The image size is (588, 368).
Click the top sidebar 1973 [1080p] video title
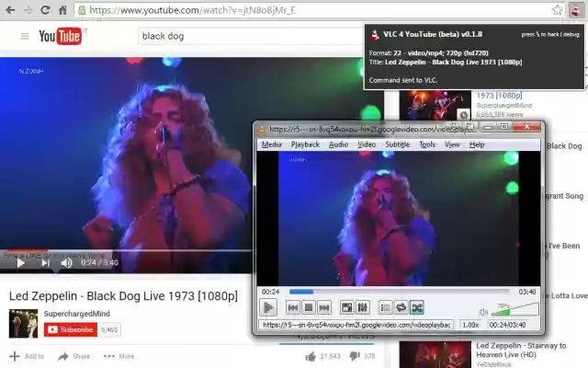click(499, 96)
